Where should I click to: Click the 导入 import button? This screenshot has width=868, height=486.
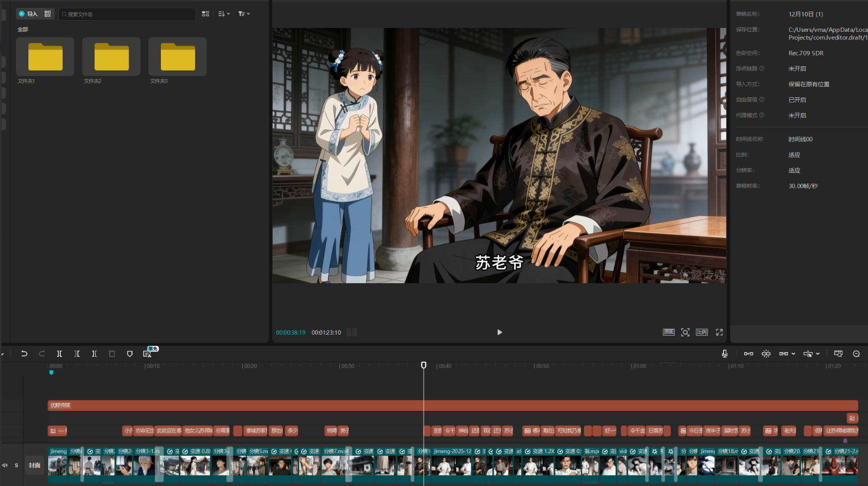point(28,14)
